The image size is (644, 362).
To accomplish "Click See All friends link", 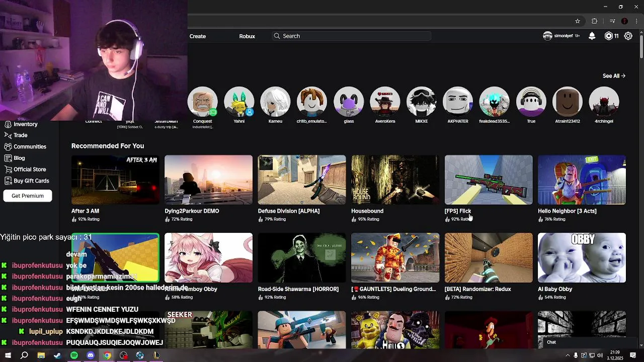I will tap(614, 76).
